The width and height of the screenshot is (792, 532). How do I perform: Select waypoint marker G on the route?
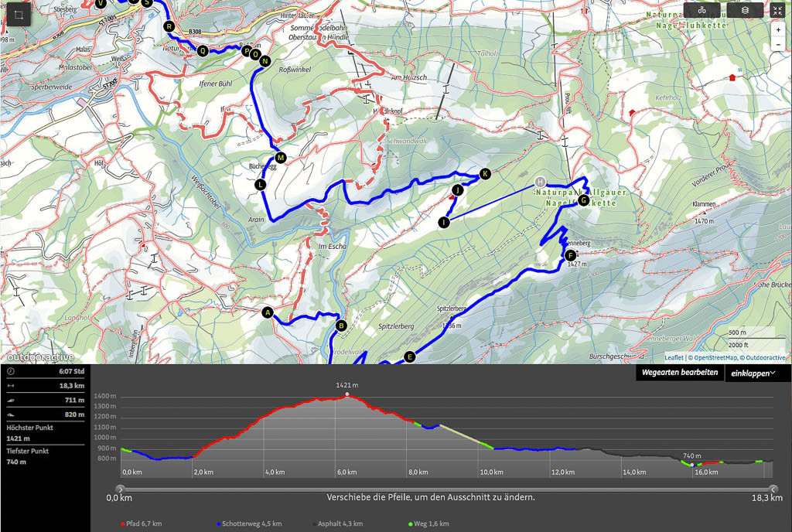point(583,200)
